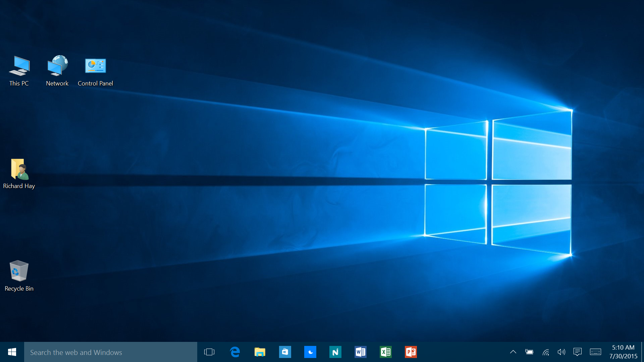Launch Word from the taskbar

pos(361,352)
